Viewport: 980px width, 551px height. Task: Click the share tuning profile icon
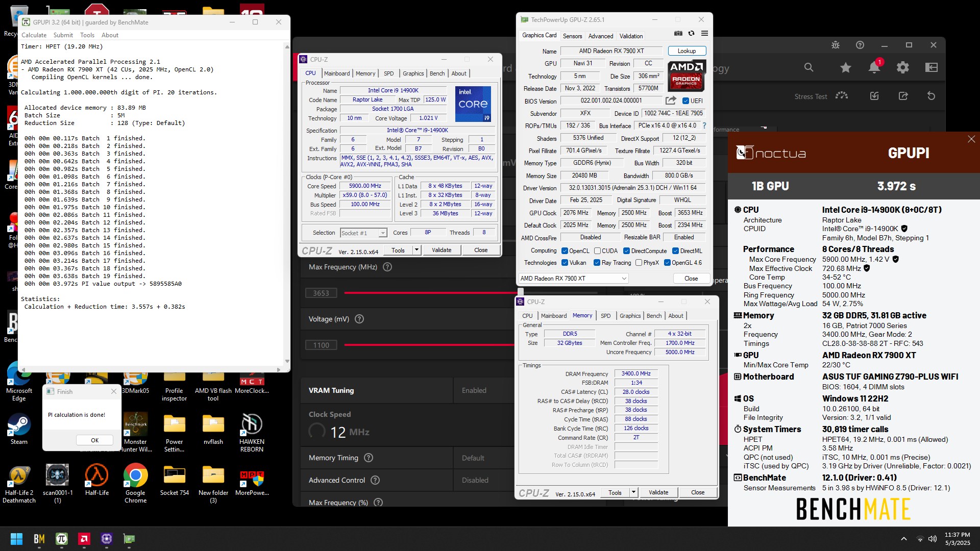[903, 96]
